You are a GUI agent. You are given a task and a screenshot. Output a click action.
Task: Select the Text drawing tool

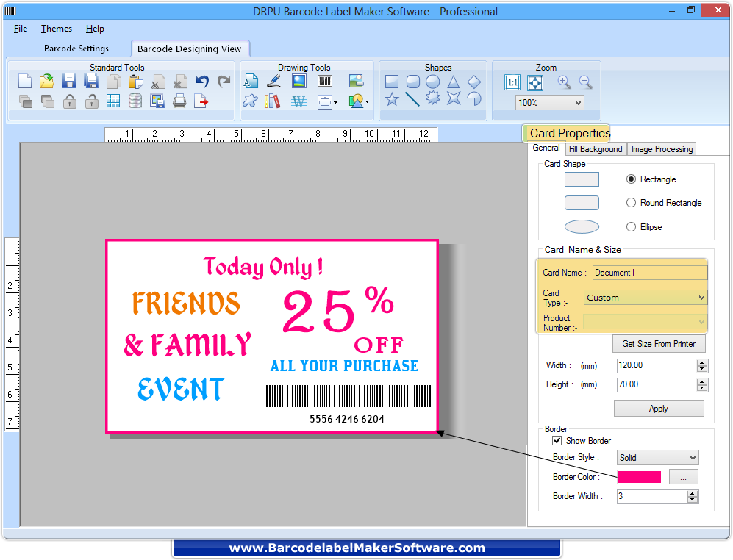(251, 82)
